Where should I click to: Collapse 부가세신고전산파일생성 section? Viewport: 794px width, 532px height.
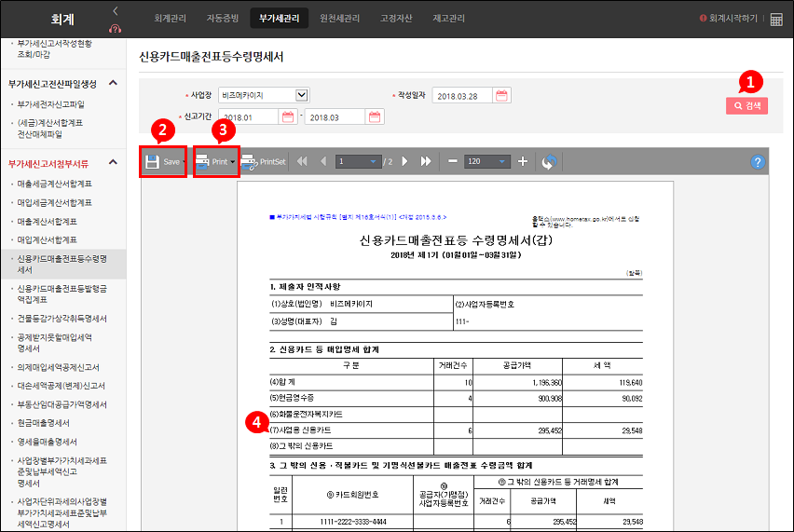[114, 83]
